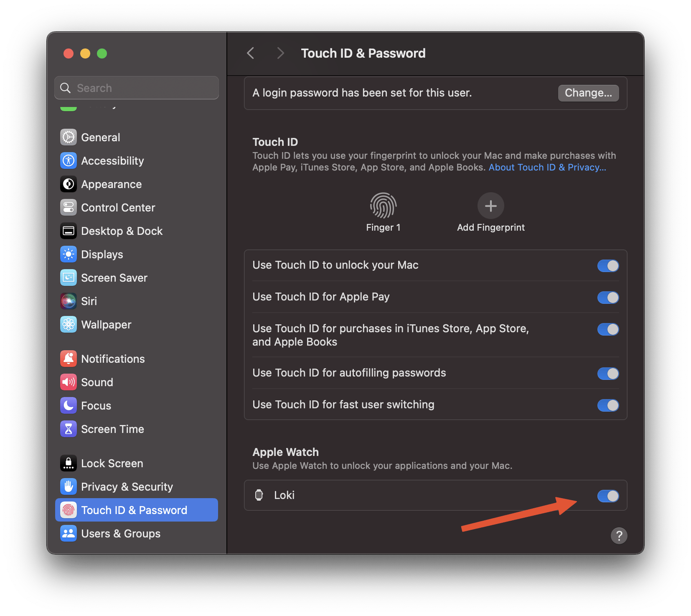Open the Add Fingerprint control
Image resolution: width=691 pixels, height=616 pixels.
[x=490, y=206]
